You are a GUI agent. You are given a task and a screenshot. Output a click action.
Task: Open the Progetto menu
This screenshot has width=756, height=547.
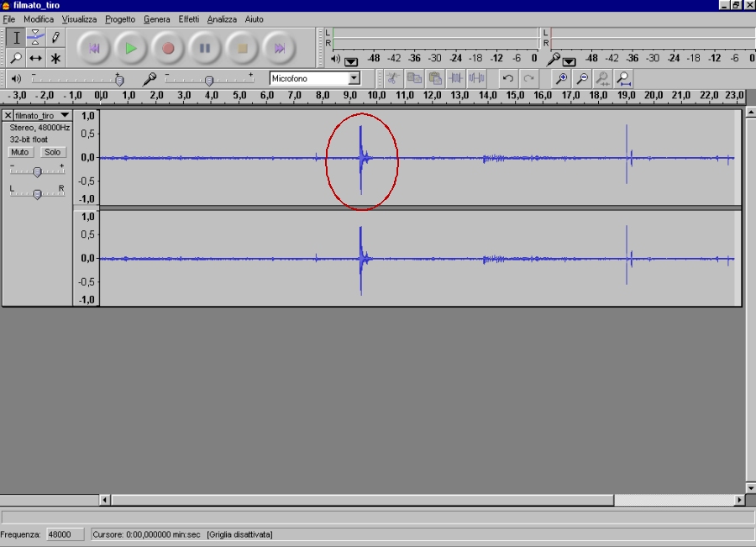[x=120, y=19]
